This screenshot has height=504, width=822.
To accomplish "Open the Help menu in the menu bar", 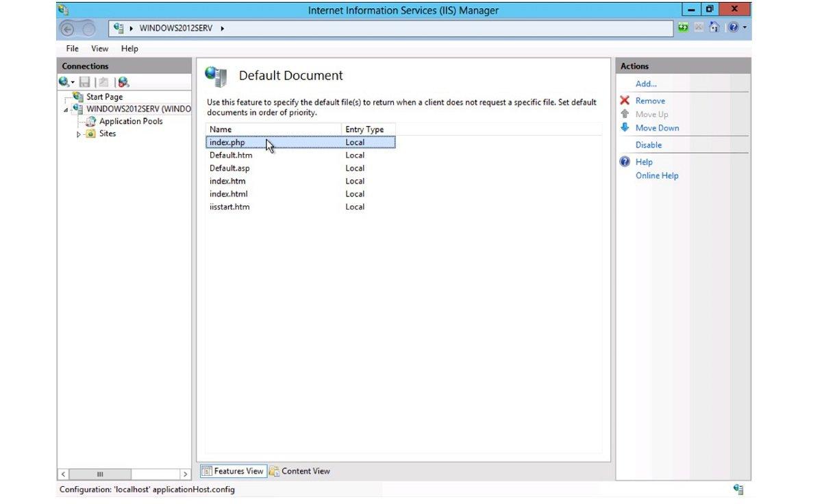I will pyautogui.click(x=129, y=49).
